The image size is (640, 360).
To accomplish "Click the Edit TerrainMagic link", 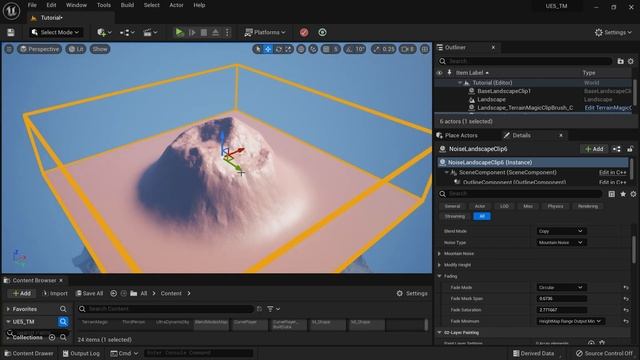I will pos(608,108).
